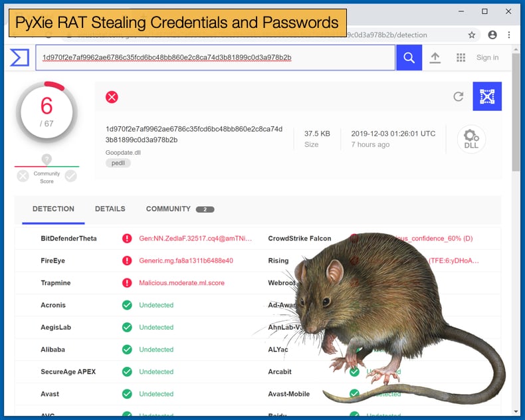This screenshot has width=525, height=420.
Task: Open the browser three-dot menu
Action: click(x=509, y=35)
